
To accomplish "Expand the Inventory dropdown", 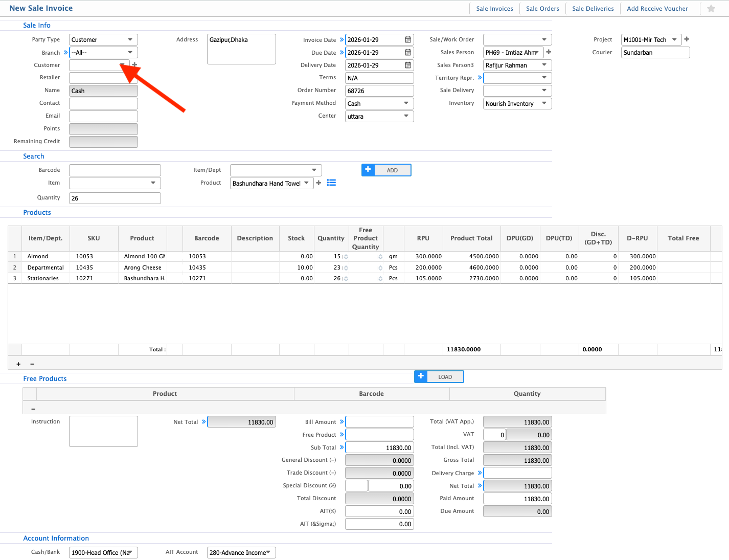I will (544, 103).
